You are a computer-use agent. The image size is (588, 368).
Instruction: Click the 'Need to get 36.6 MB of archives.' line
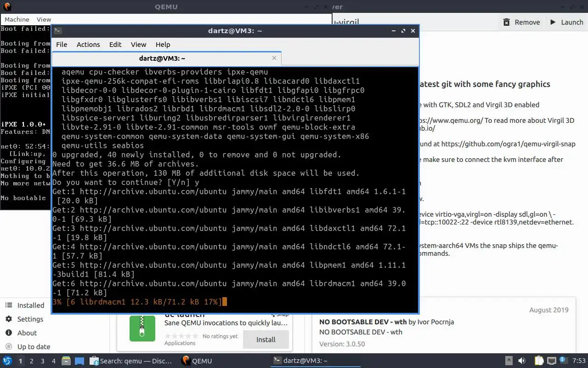(x=126, y=164)
